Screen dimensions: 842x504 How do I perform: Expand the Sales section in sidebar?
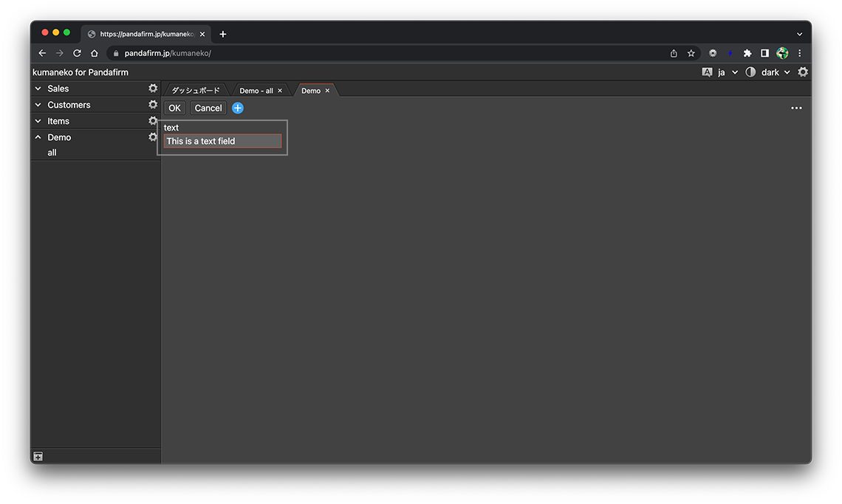[x=38, y=89]
